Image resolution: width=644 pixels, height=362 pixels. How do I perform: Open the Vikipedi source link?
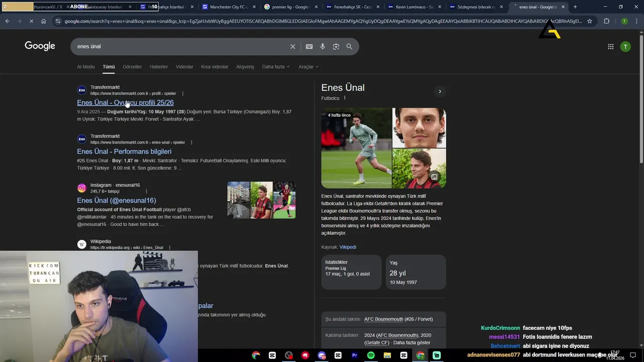click(348, 247)
